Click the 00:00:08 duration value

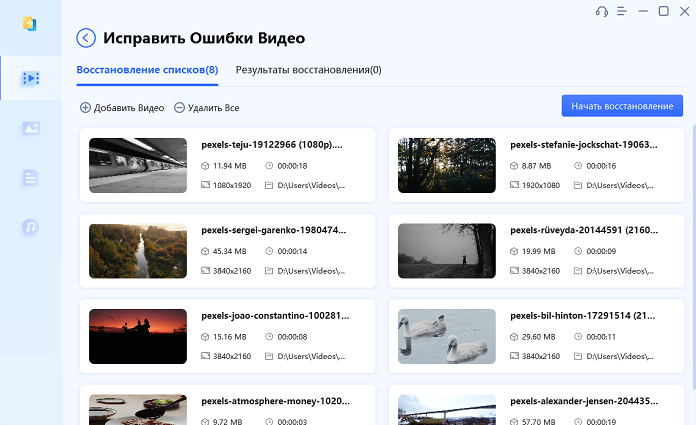(292, 337)
